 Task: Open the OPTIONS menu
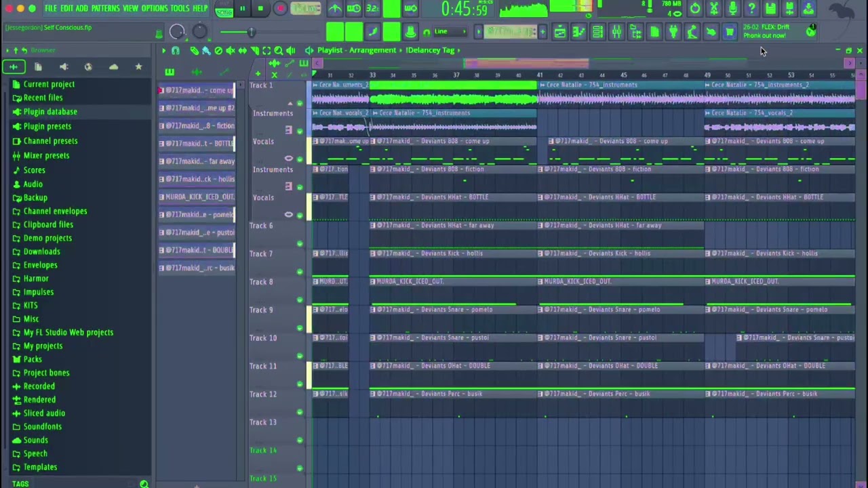pyautogui.click(x=155, y=8)
